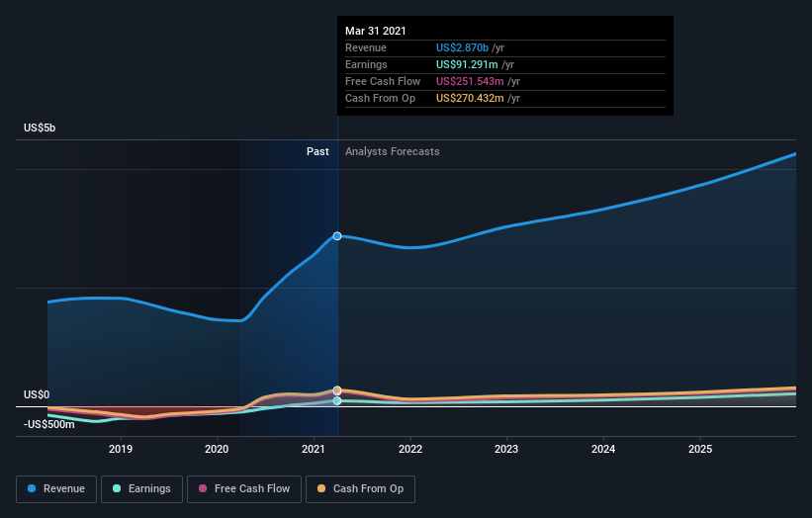
Task: Toggle the Free Cash Flow legend series
Action: [x=244, y=489]
